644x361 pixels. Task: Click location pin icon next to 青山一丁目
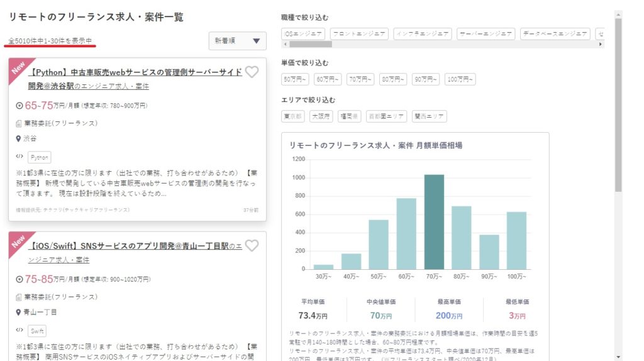click(x=19, y=312)
